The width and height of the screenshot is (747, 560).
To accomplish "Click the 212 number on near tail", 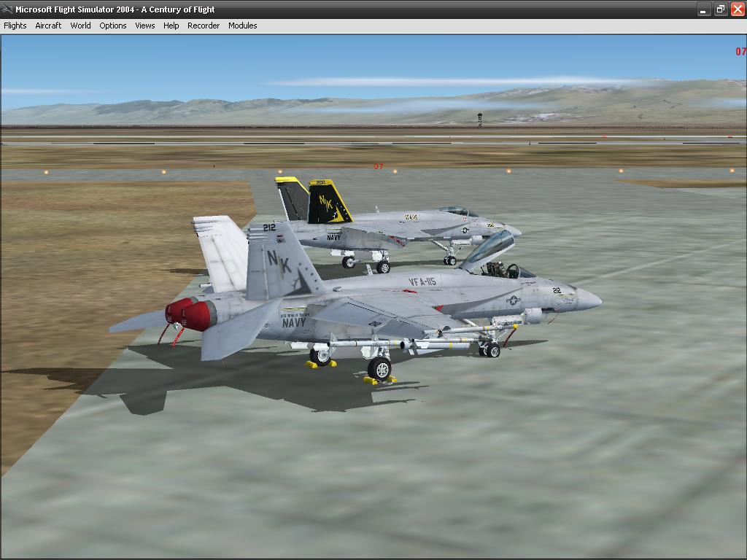I will 269,227.
